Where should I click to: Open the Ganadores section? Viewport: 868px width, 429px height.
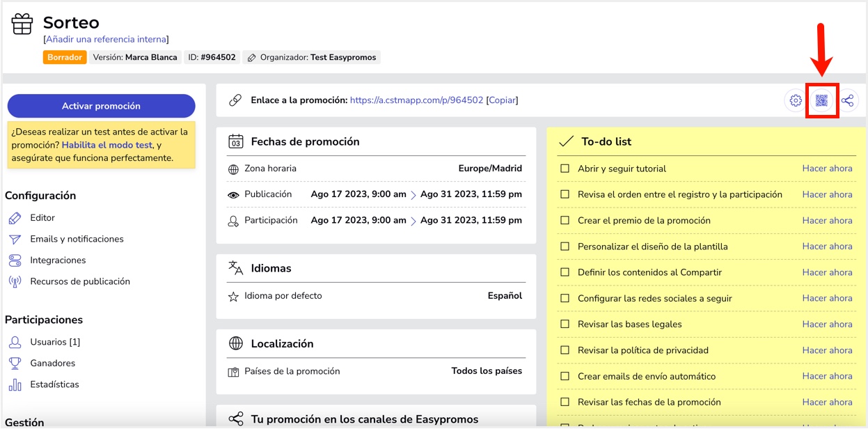54,363
